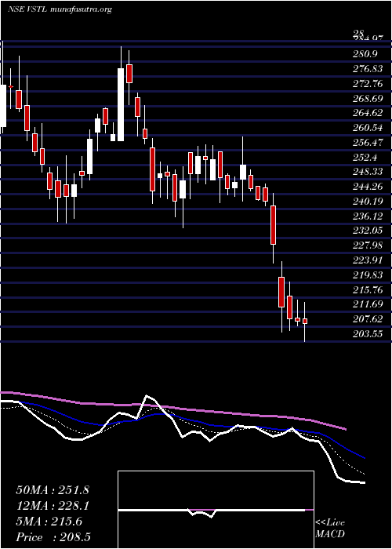
Task: Click the 203.55 price axis label
Action: (368, 334)
